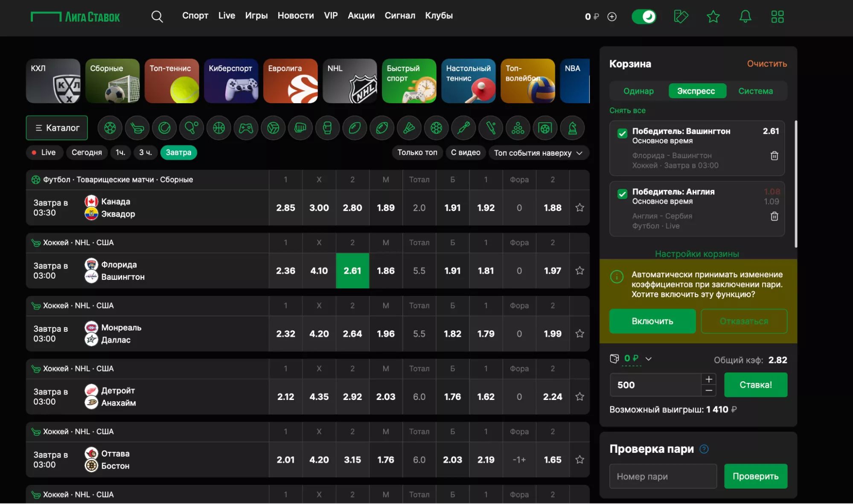Image resolution: width=853 pixels, height=504 pixels.
Task: Switch to the Одинар tab
Action: pos(638,91)
